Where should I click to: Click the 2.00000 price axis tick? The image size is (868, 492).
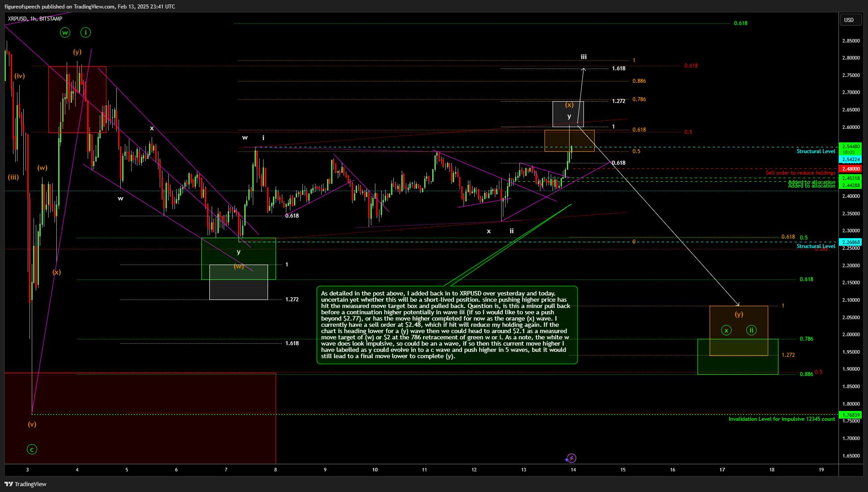(851, 334)
